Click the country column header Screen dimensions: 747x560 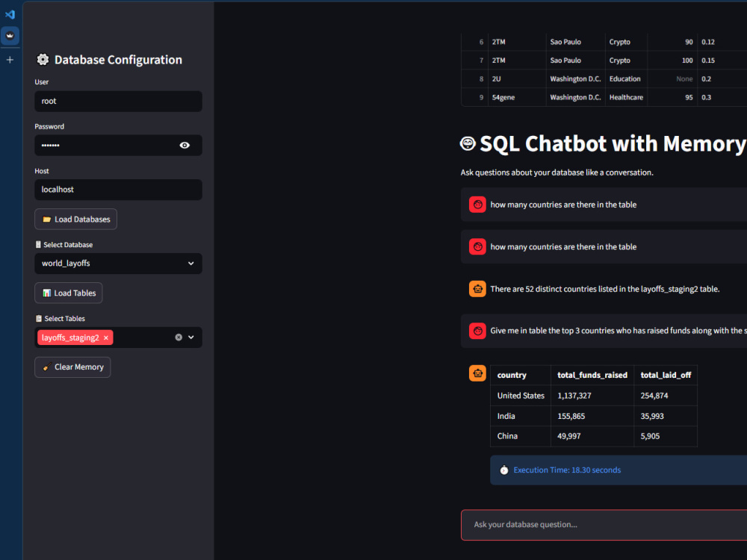[521, 376]
